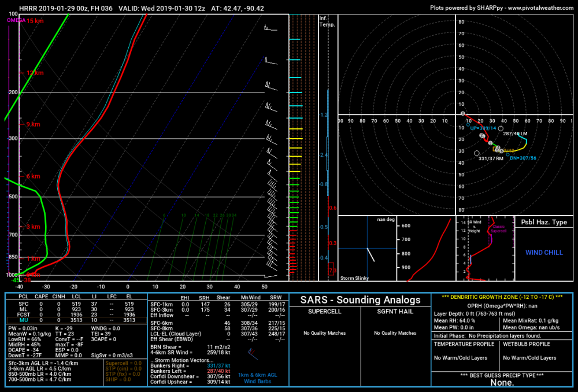Click the SRH column header
578x392 pixels.
click(x=204, y=298)
